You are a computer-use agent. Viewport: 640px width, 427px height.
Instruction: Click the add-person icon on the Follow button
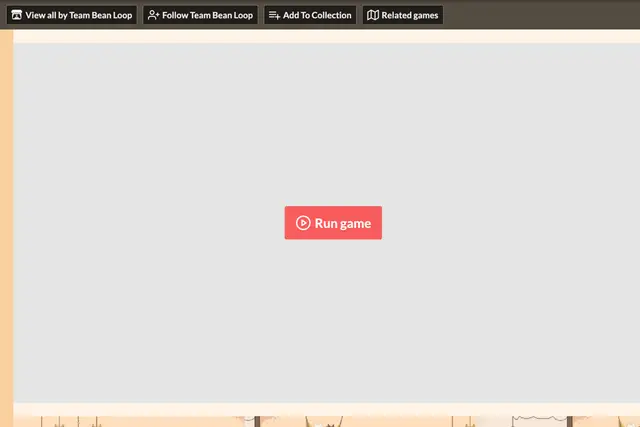click(153, 15)
